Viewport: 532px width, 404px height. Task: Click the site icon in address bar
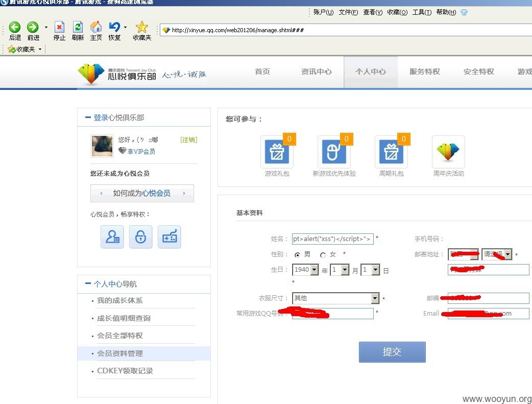(x=166, y=30)
